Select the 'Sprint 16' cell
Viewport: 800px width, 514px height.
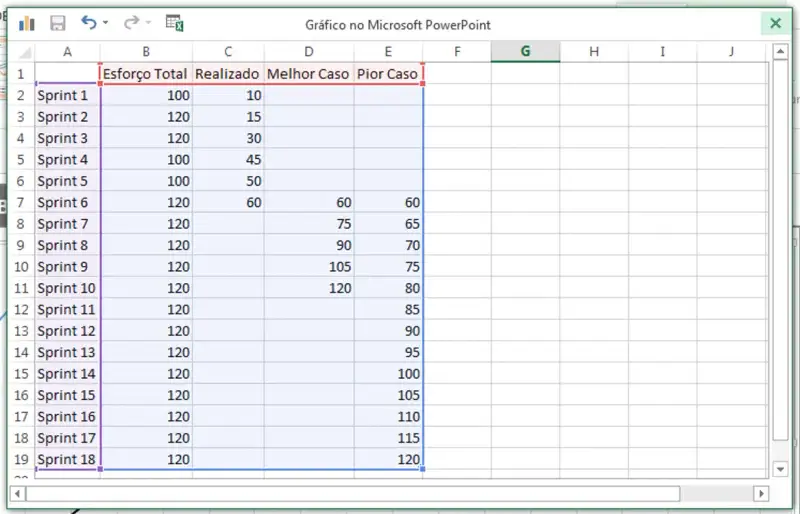(67, 417)
